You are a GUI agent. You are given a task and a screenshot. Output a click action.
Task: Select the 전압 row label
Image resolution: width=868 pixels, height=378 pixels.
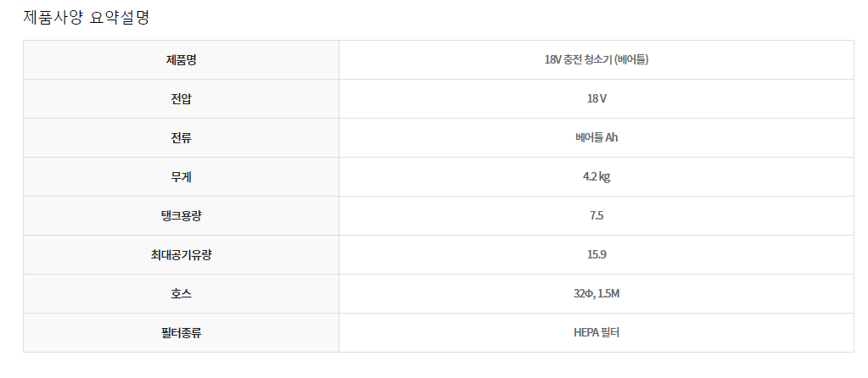[181, 99]
